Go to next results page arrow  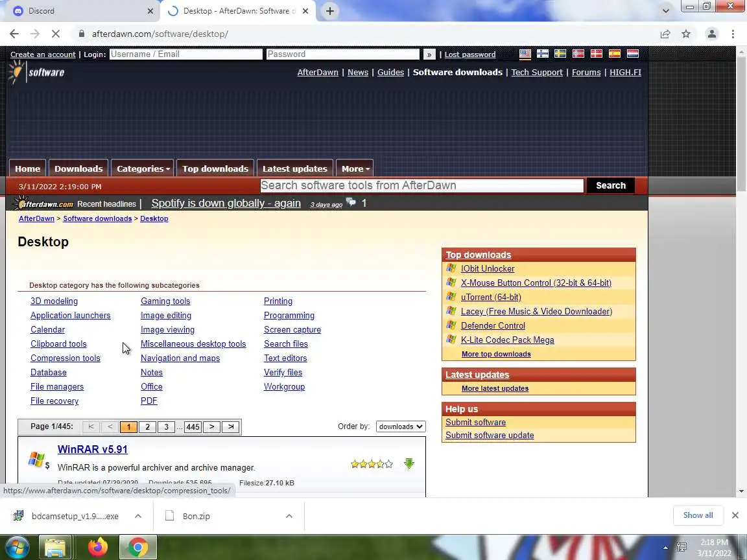[x=211, y=426]
